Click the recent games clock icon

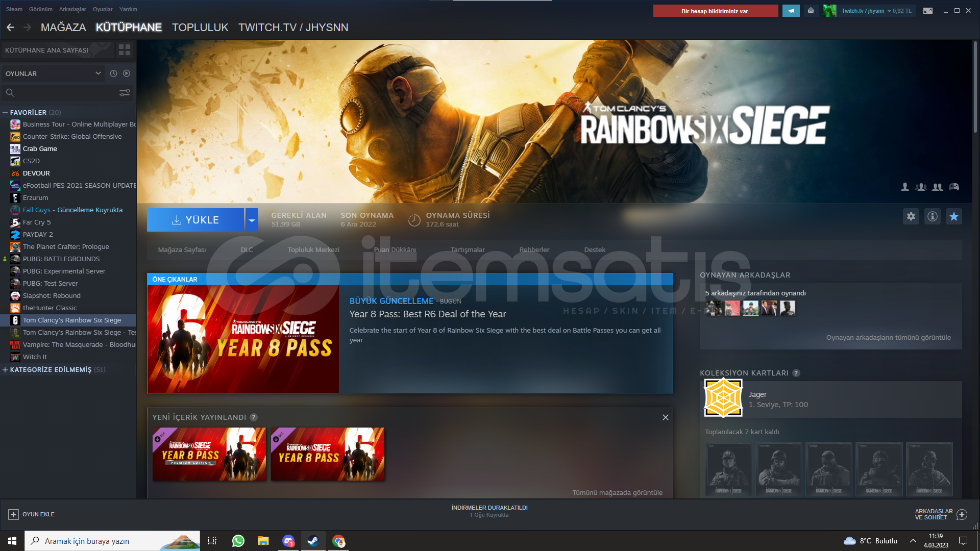point(113,73)
